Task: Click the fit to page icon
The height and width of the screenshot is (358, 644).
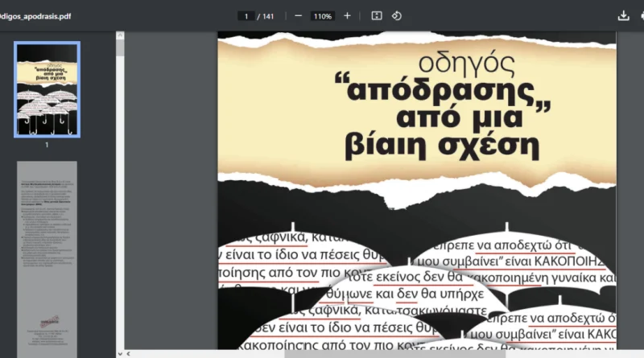Action: coord(376,15)
